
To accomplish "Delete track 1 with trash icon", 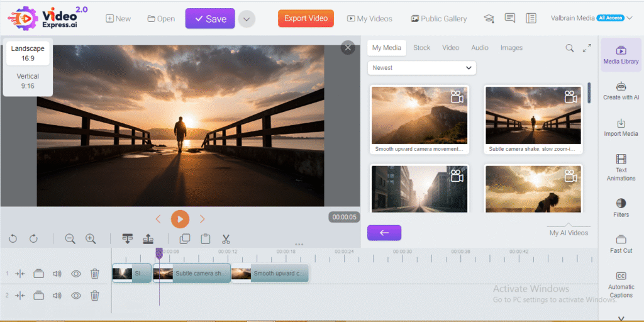I will 95,274.
